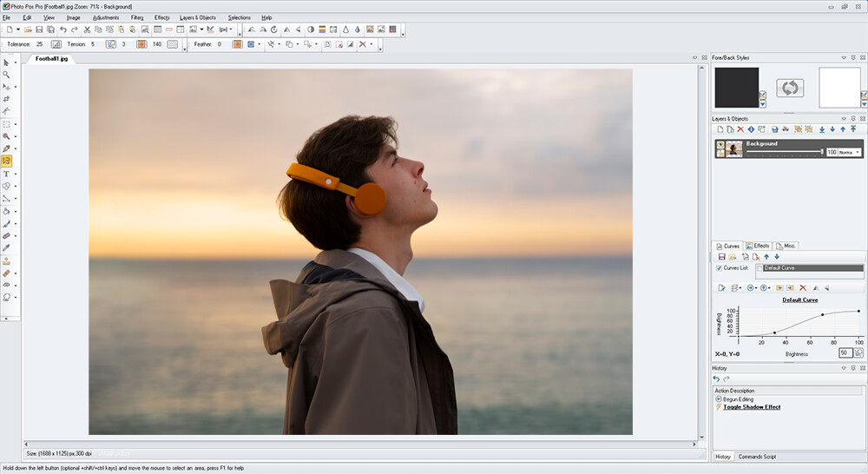The width and height of the screenshot is (868, 474).
Task: Select the Zoom magnifier tool
Action: tap(7, 75)
